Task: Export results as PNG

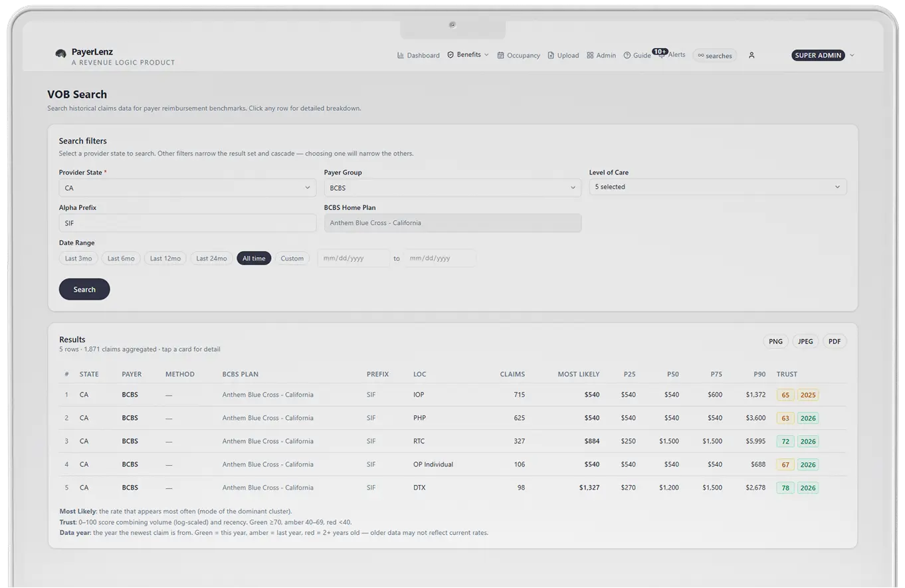Action: pos(775,342)
